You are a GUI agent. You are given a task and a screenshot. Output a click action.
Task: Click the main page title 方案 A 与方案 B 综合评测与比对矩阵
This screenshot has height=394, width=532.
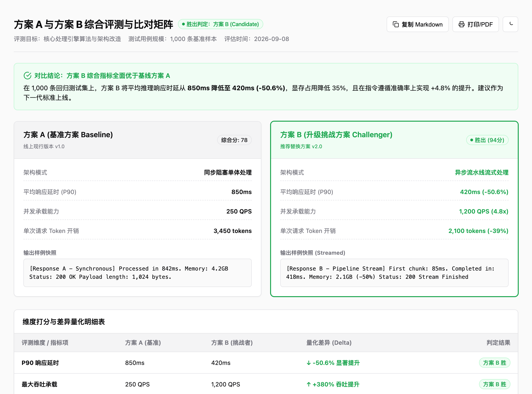[93, 24]
